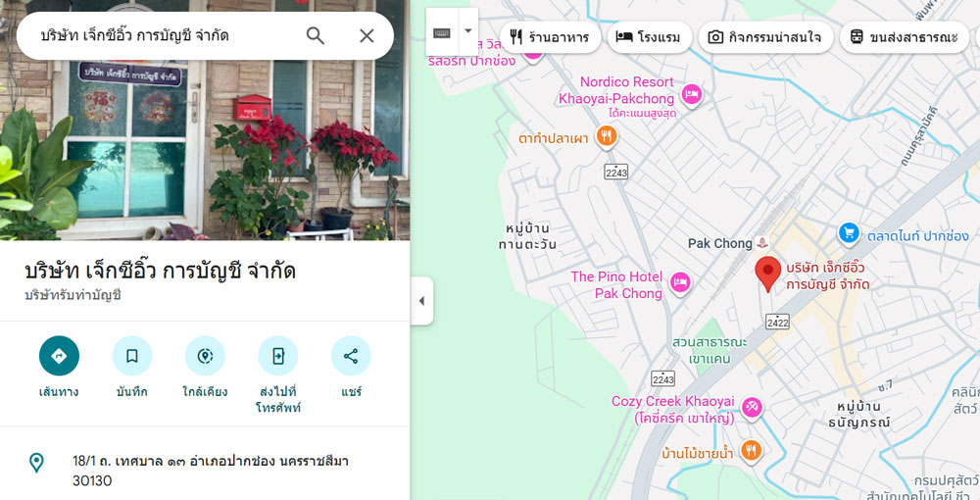Click the search magnifier icon
The width and height of the screenshot is (980, 500).
pos(315,36)
